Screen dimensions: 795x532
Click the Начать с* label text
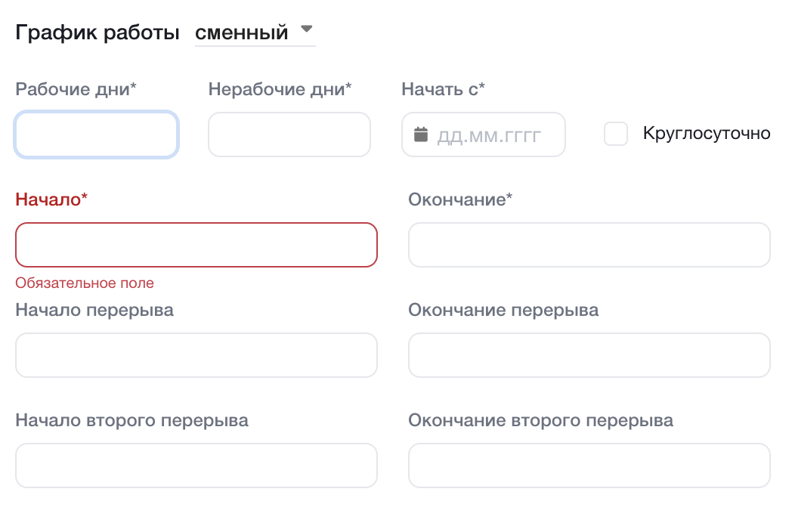tap(443, 89)
